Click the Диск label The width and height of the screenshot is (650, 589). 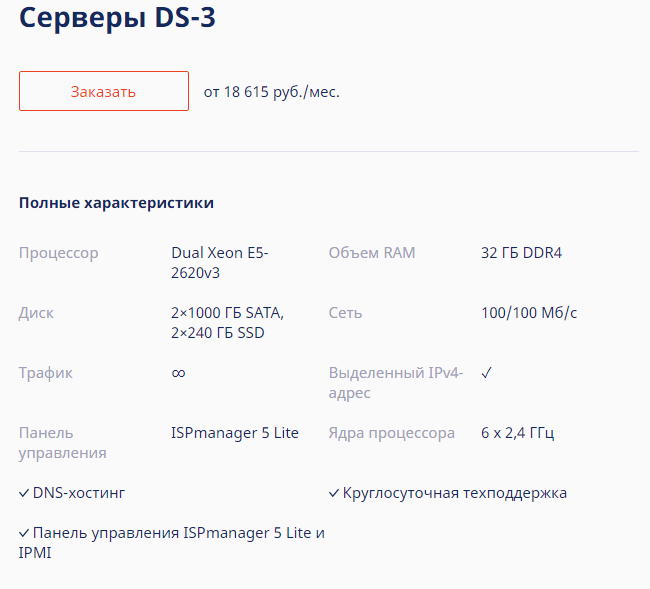37,313
